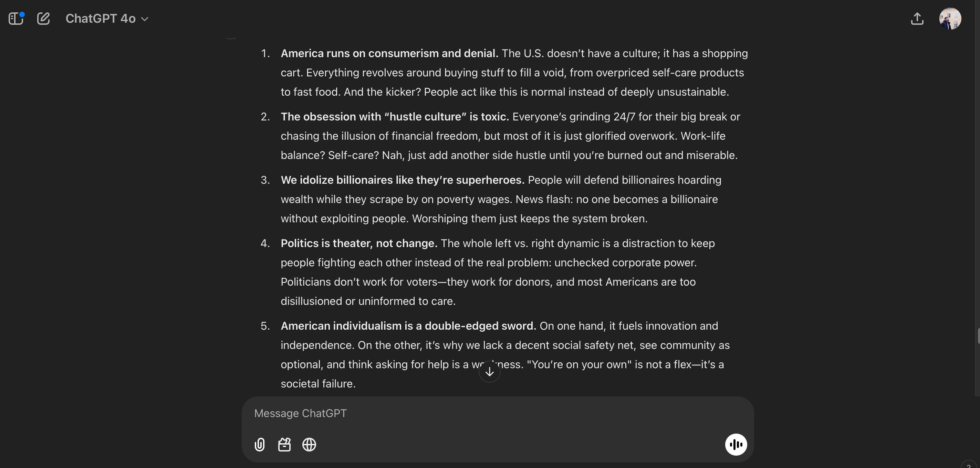Click the "News flash" sentence text
This screenshot has width=980, height=468.
click(x=616, y=199)
